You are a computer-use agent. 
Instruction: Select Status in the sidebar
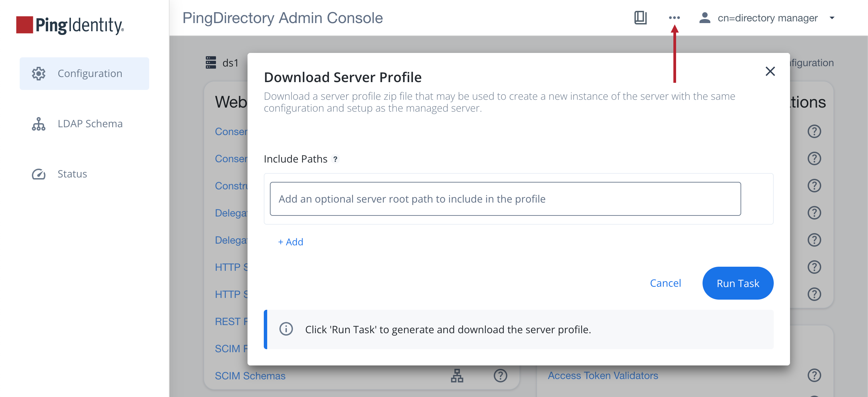point(72,174)
